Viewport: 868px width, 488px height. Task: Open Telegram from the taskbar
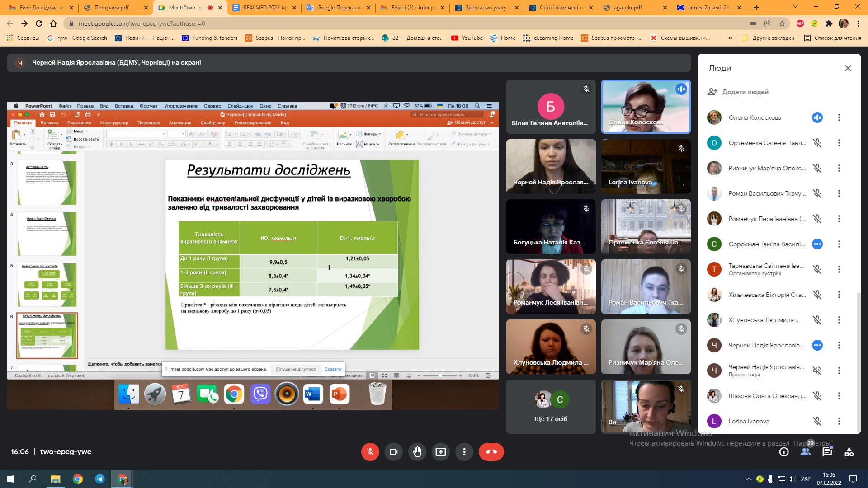[x=99, y=479]
